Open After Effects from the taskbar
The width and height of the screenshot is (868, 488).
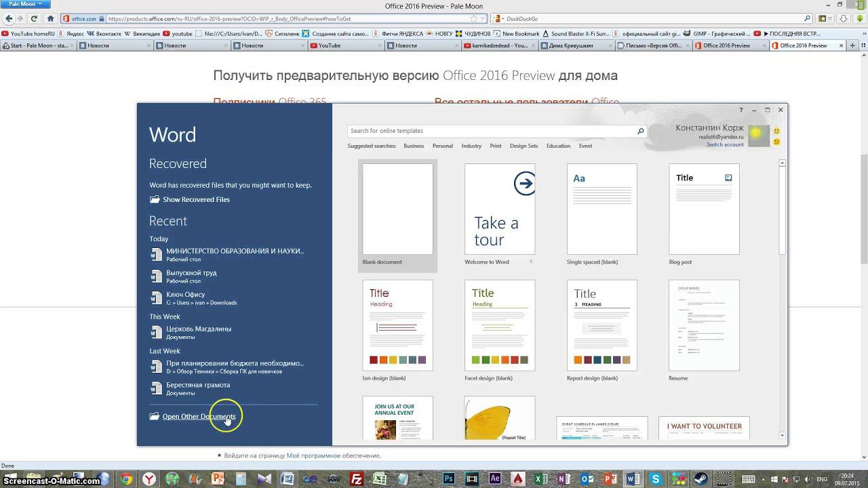click(x=494, y=479)
